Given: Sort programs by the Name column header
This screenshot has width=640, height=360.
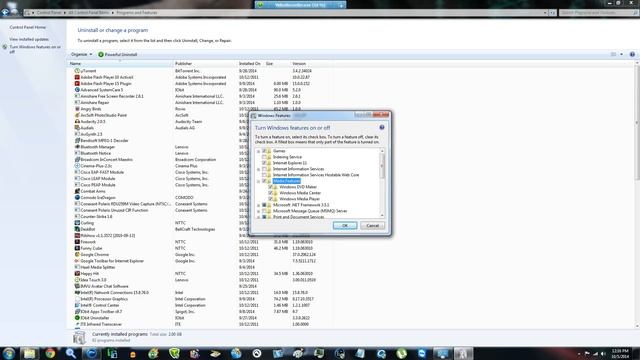Looking at the screenshot, I should 120,64.
